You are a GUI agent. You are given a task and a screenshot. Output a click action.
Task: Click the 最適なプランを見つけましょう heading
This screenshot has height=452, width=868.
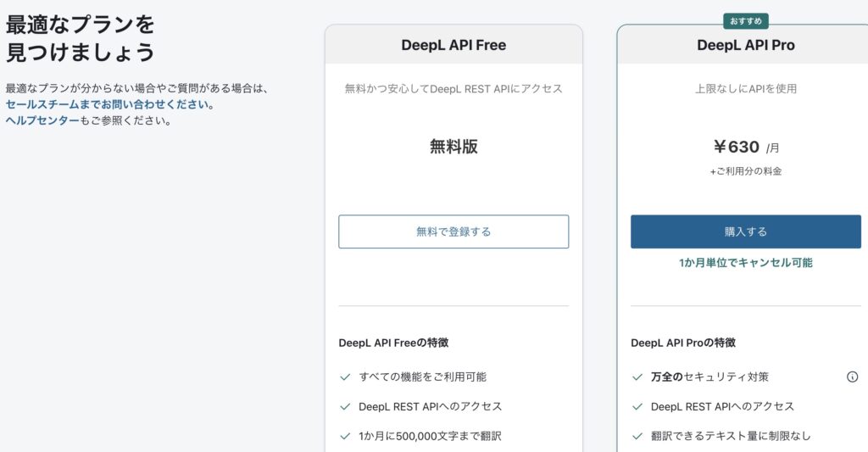pyautogui.click(x=81, y=38)
